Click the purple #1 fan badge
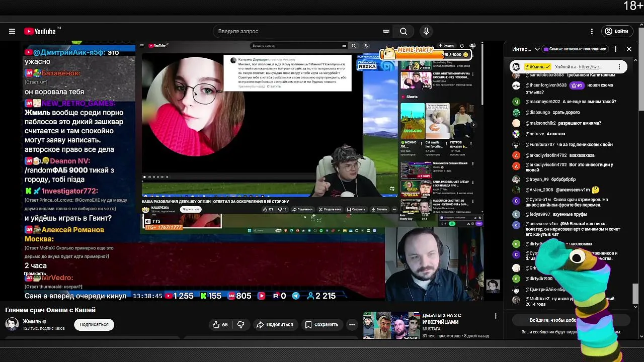This screenshot has height=362, width=644. pos(577,85)
